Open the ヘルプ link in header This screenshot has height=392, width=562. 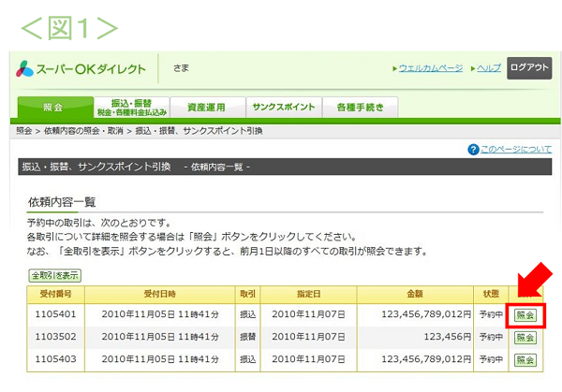pos(488,69)
